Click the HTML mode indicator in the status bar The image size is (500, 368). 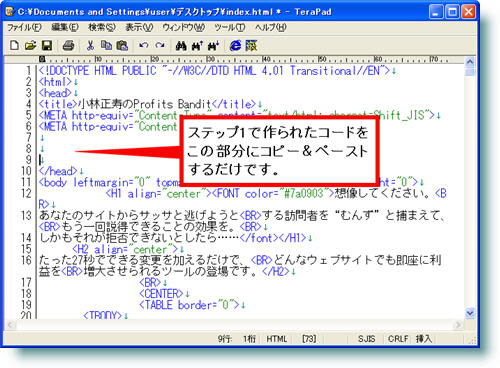(277, 339)
